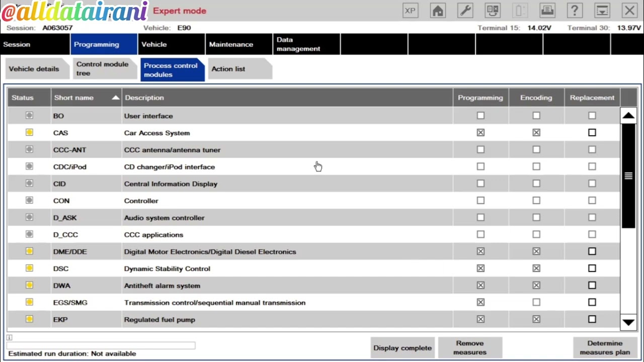Click the grey status icon for D_CCC
Image resolution: width=644 pixels, height=362 pixels.
[x=29, y=234]
